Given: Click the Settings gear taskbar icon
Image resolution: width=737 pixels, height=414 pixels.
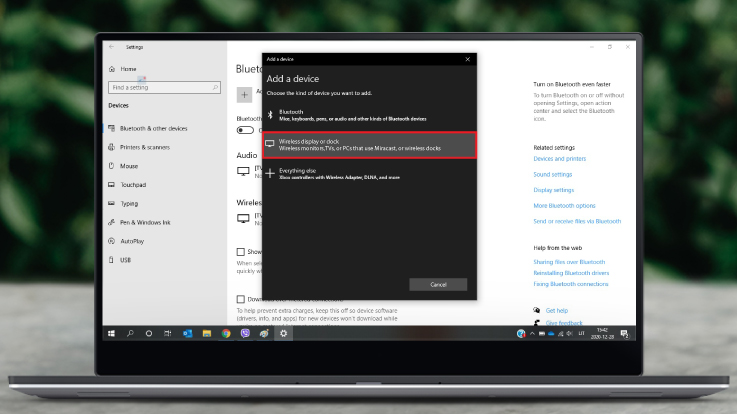Looking at the screenshot, I should 284,333.
